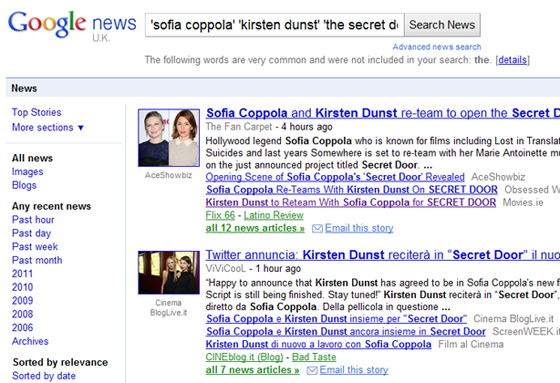Open the Archives link
Image resolution: width=560 pixels, height=383 pixels.
click(30, 341)
